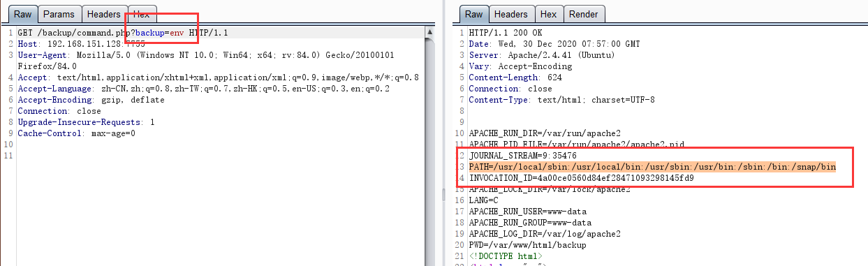Click the Content-Type text/html line

coord(561,100)
